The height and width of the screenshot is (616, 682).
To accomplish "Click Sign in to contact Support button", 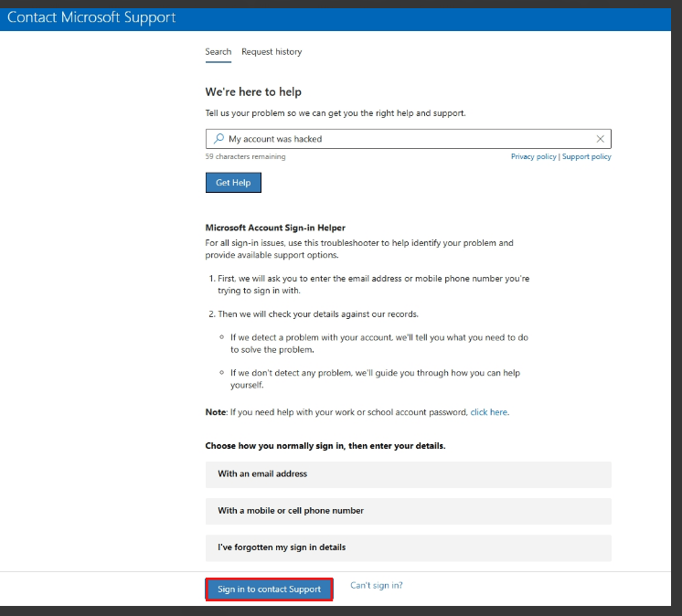I will point(269,589).
